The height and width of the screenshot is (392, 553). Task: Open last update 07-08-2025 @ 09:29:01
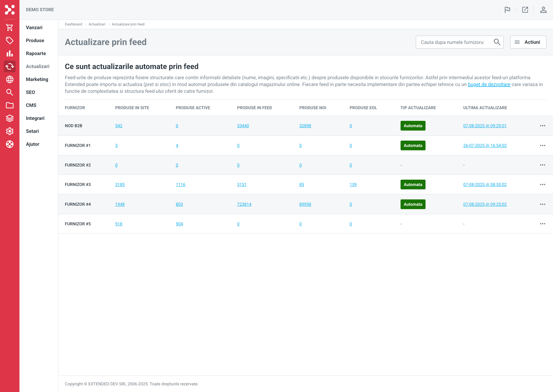click(485, 126)
